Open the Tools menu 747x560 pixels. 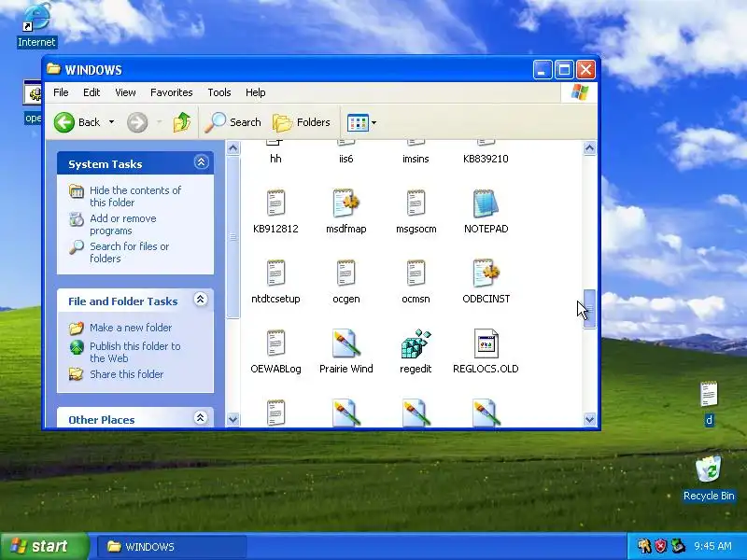[219, 92]
